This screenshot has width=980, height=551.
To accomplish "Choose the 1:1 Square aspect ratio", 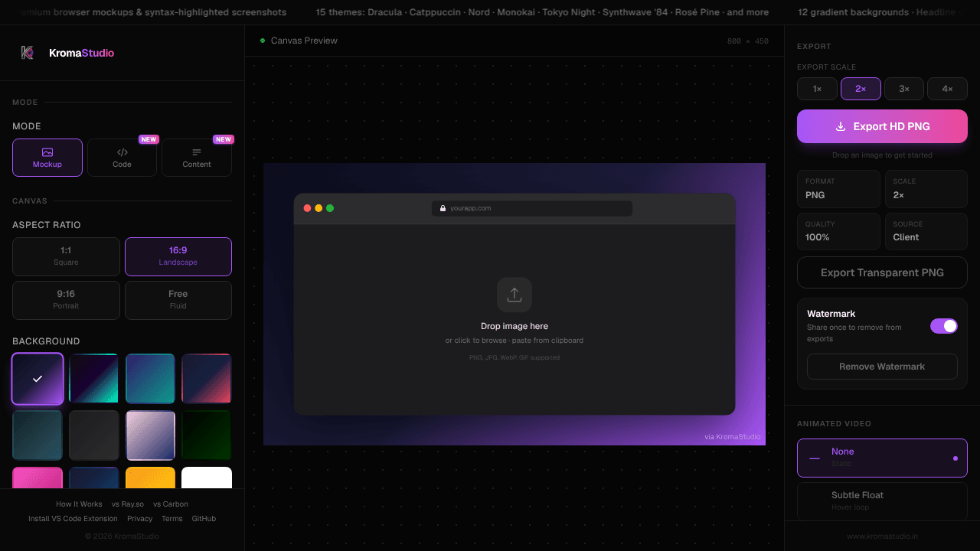I will point(66,256).
